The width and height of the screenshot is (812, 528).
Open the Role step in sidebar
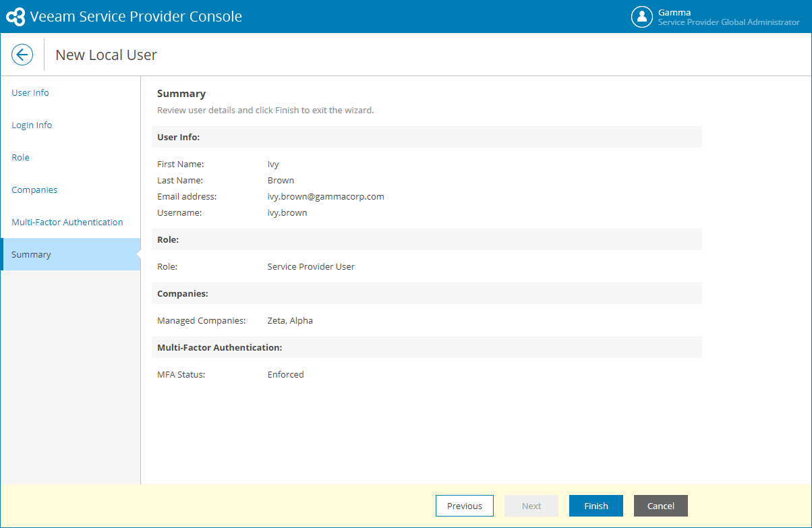(20, 157)
